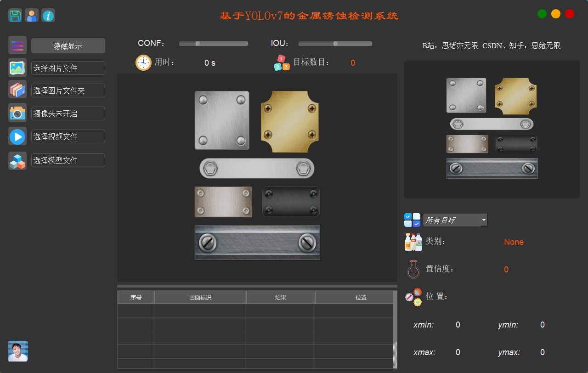This screenshot has height=373, width=588.
Task: Click the save icon at top left
Action: pos(15,16)
